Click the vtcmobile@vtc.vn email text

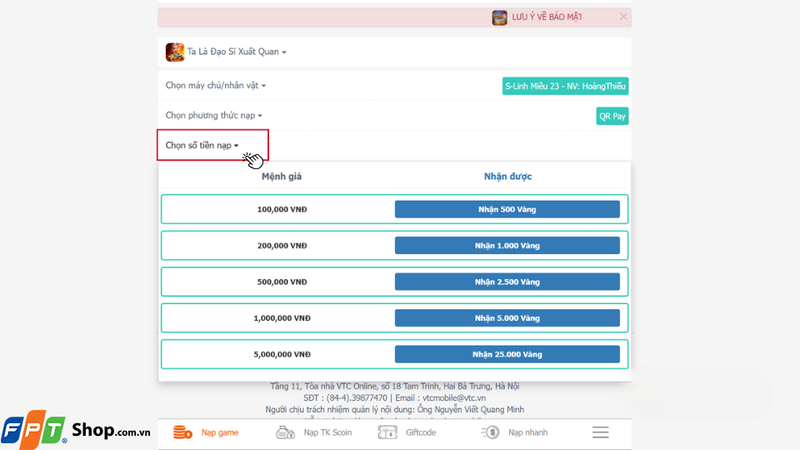click(454, 397)
